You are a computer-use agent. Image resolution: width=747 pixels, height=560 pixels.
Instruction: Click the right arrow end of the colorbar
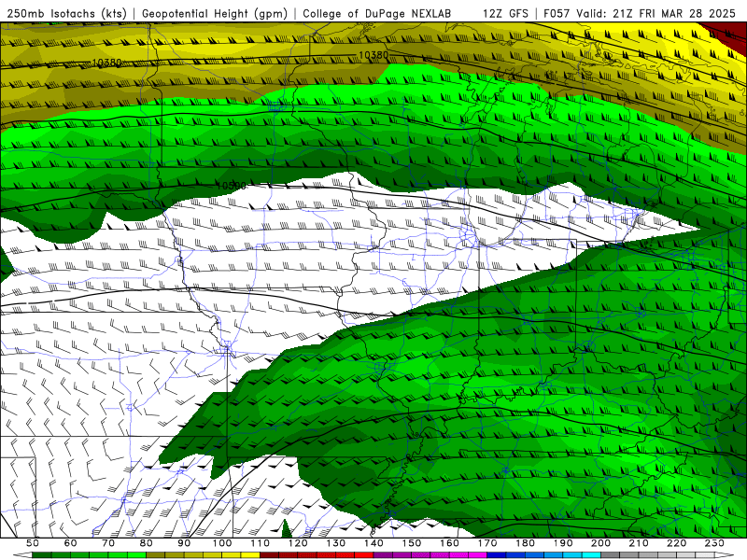724,555
